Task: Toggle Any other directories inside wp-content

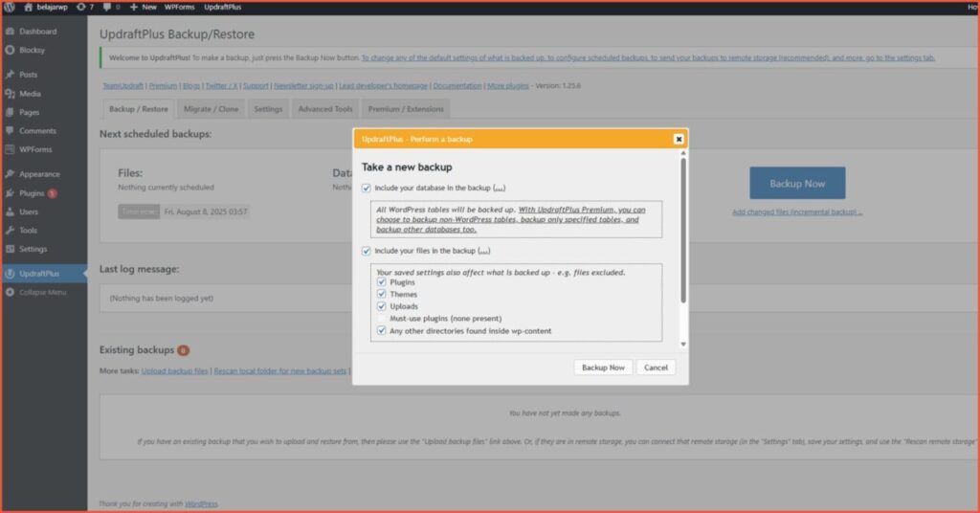Action: coord(381,330)
